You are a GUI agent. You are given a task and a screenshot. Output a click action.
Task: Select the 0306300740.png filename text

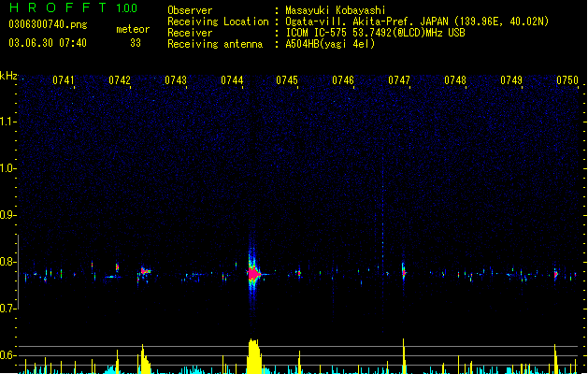[48, 25]
